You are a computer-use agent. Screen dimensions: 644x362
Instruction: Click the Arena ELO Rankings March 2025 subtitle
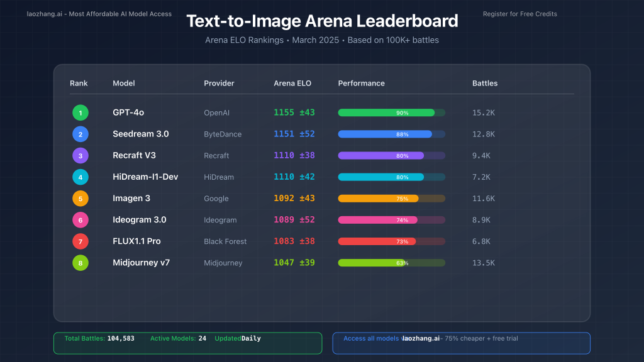tap(322, 40)
